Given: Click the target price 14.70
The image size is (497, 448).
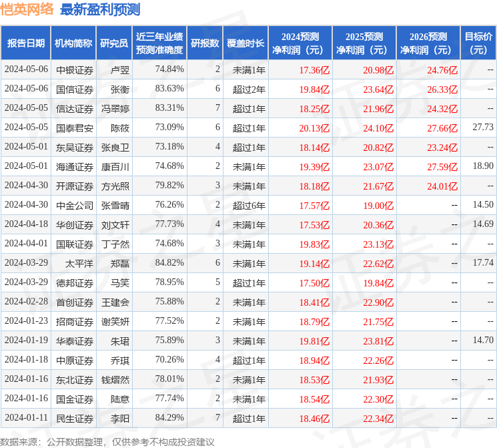Looking at the screenshot, I should (x=483, y=340).
